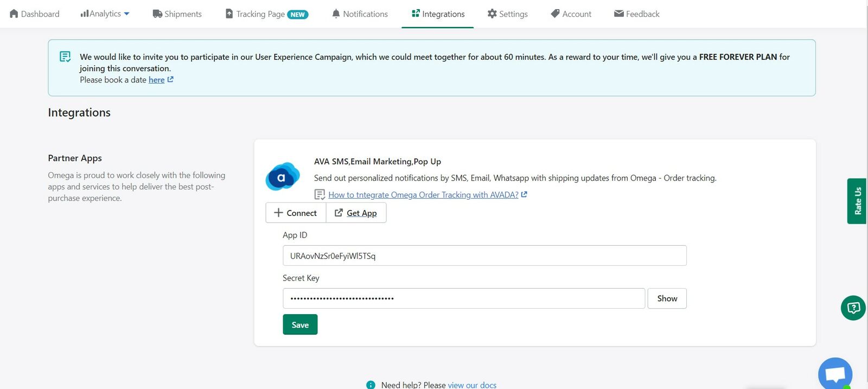The width and height of the screenshot is (868, 389).
Task: Click the 'App ID' field label
Action: (x=295, y=235)
